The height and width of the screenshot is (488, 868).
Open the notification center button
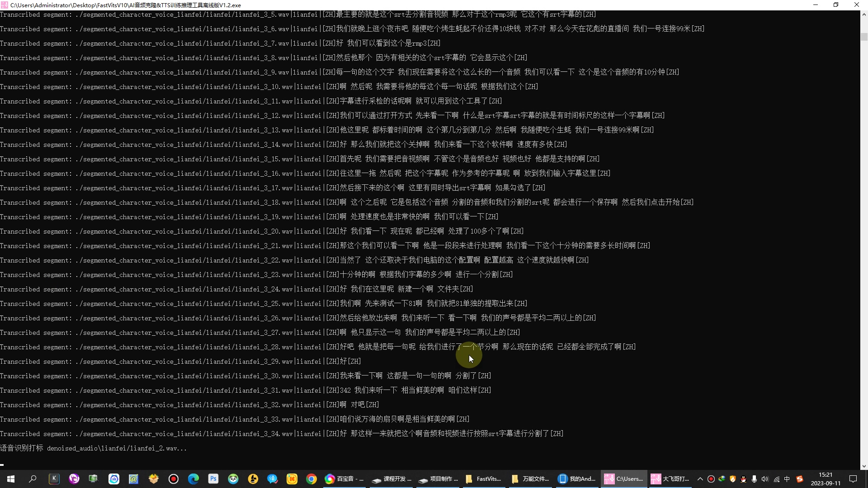tap(853, 479)
